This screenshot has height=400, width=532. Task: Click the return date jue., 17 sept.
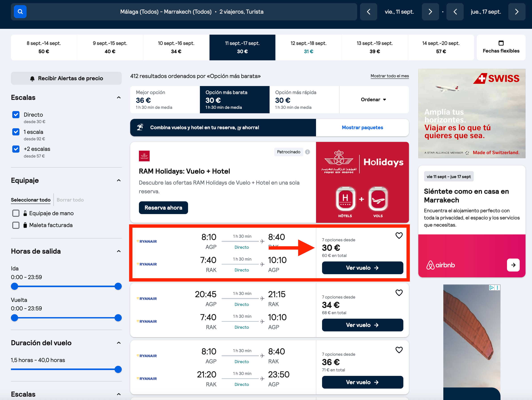click(486, 12)
